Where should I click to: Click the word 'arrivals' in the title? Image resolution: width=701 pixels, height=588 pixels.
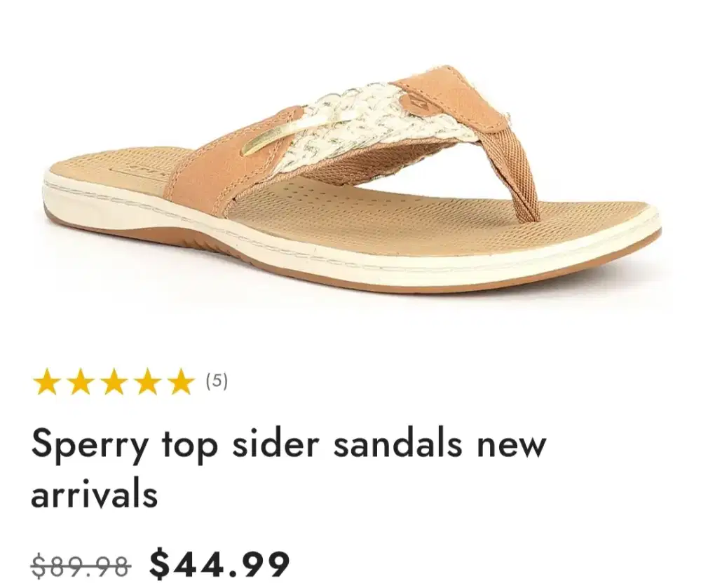(x=95, y=493)
